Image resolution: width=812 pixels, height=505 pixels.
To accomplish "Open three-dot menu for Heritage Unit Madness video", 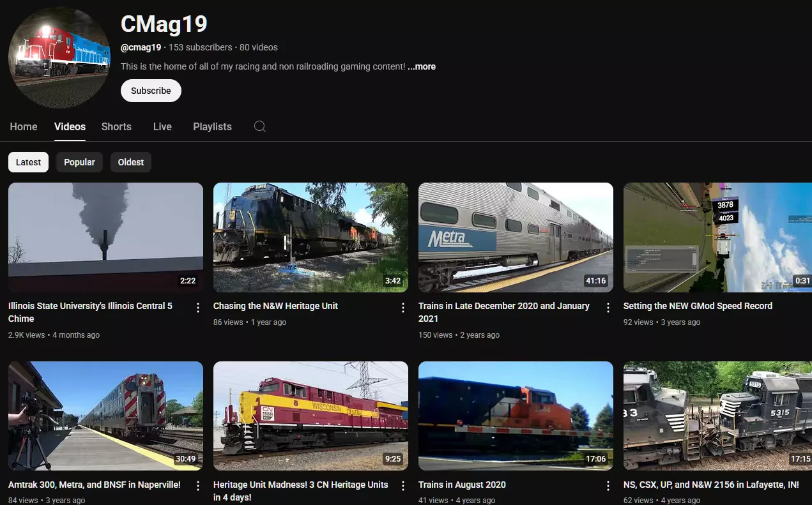I will coord(403,486).
